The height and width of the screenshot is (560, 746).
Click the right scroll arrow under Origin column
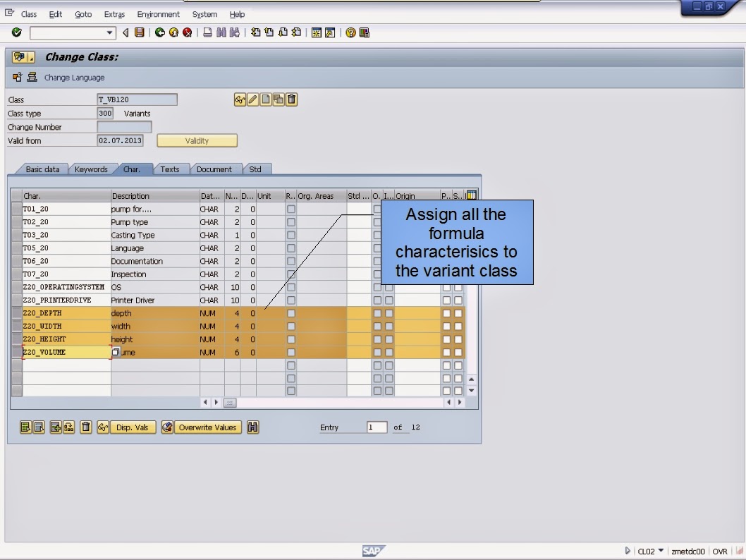tap(460, 403)
